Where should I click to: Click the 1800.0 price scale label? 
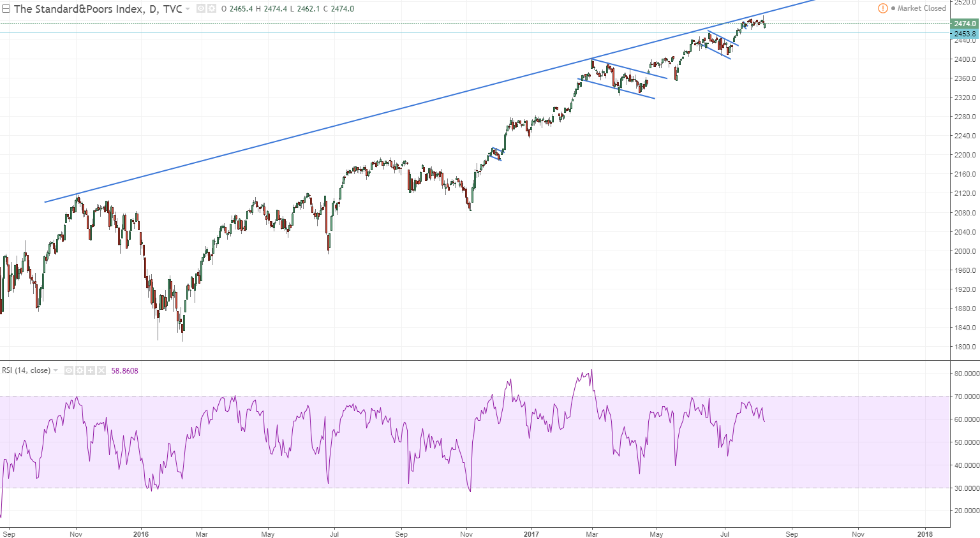click(x=965, y=347)
